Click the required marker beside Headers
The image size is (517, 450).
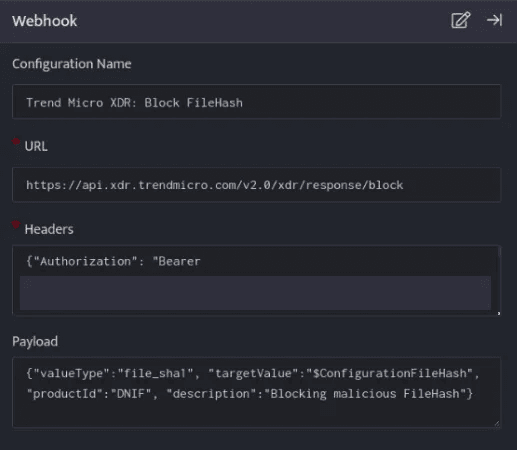tap(16, 225)
